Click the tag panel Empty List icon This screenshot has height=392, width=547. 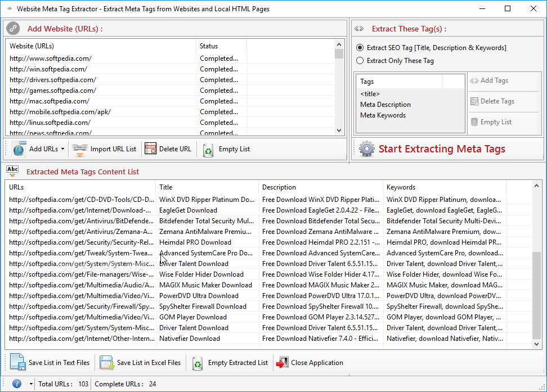(x=474, y=122)
